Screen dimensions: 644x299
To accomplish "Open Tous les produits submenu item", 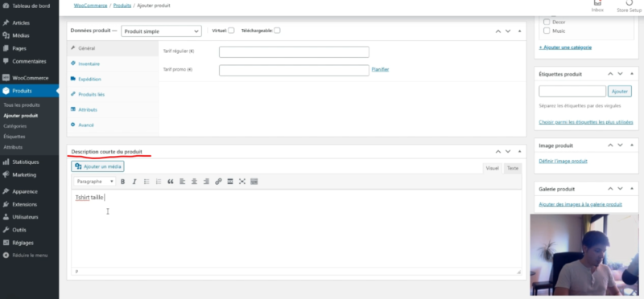I will click(22, 105).
